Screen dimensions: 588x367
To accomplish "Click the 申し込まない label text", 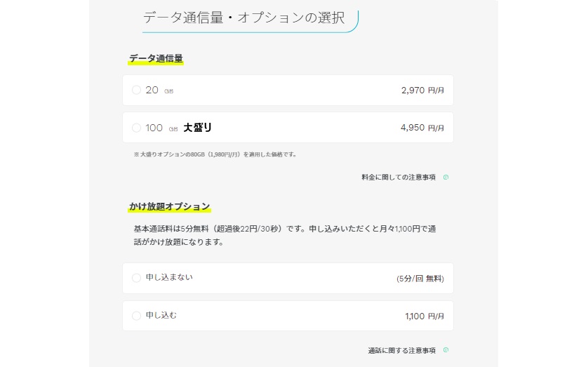I will [x=169, y=277].
